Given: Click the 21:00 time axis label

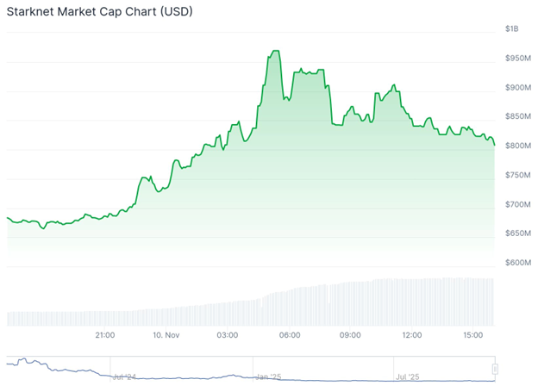Looking at the screenshot, I should (105, 334).
